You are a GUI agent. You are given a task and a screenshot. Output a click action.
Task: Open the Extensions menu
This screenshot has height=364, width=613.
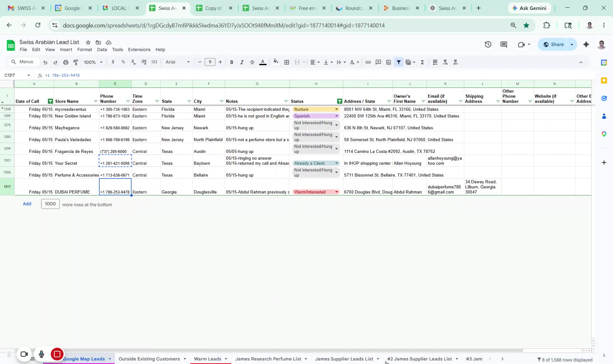[139, 50]
